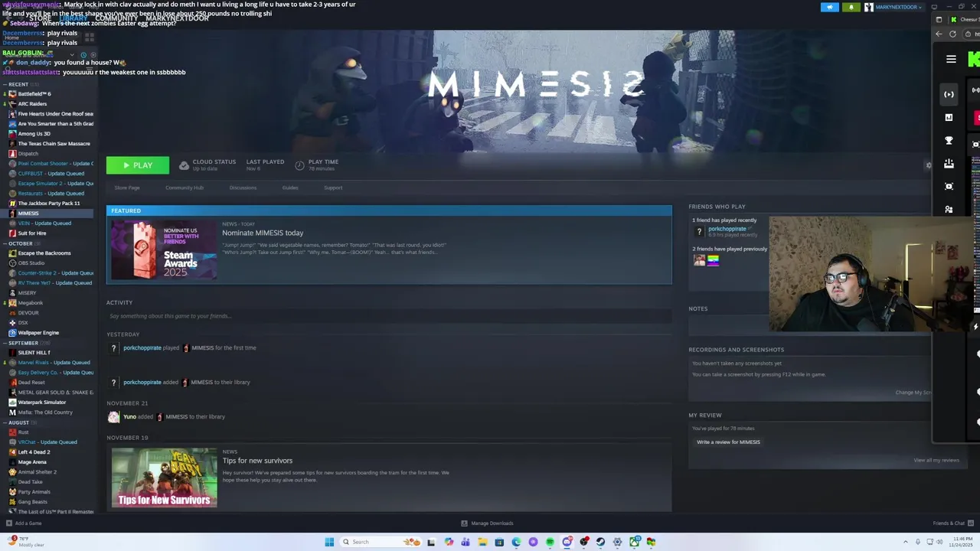
Task: Select Escape the Backrooms in library list
Action: tap(44, 253)
